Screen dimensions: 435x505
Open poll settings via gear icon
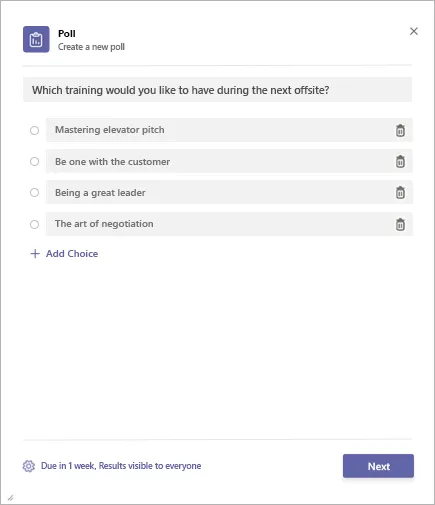click(29, 466)
